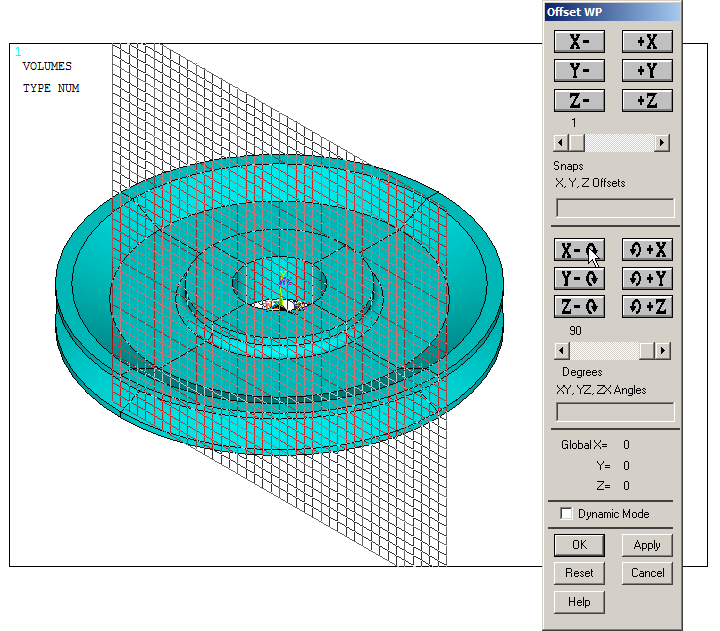Click the TYPE NUM label

click(51, 88)
